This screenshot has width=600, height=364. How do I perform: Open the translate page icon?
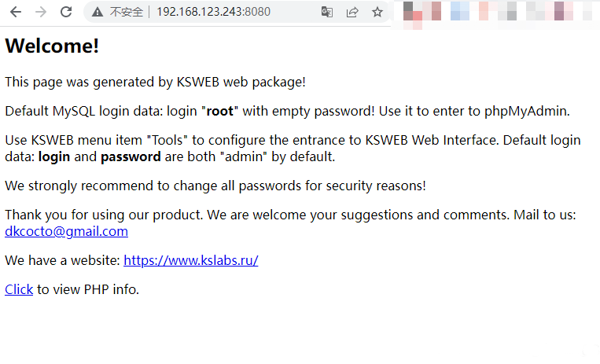[327, 12]
